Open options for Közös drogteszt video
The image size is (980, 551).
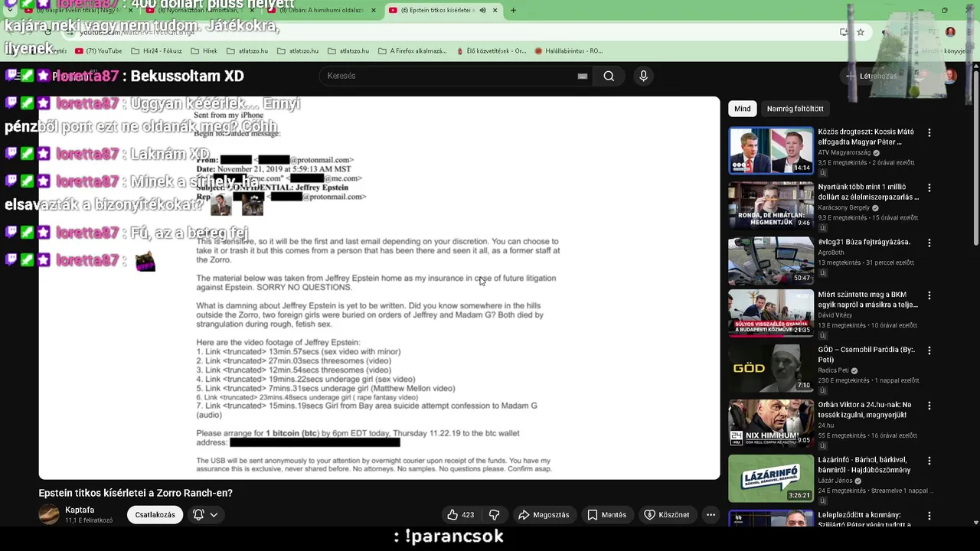[929, 132]
